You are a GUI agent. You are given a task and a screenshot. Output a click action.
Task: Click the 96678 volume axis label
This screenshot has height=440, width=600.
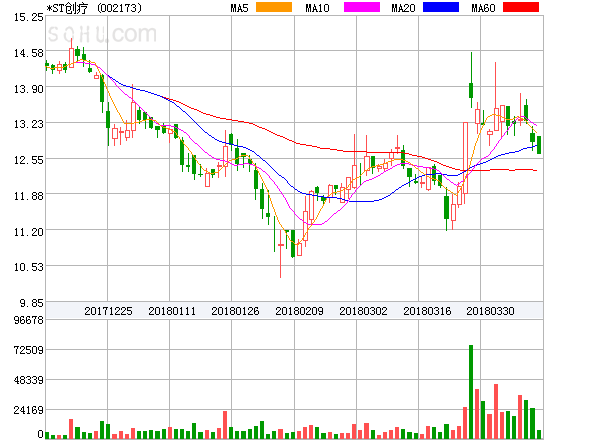point(29,320)
